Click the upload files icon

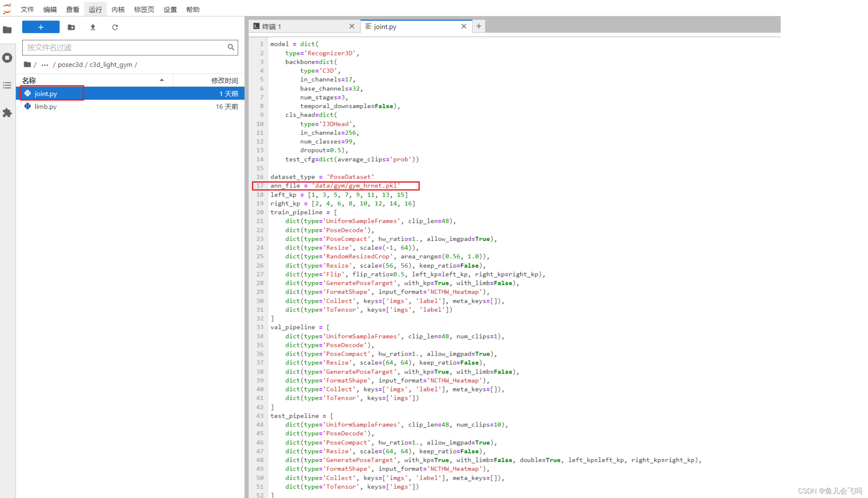pyautogui.click(x=93, y=27)
